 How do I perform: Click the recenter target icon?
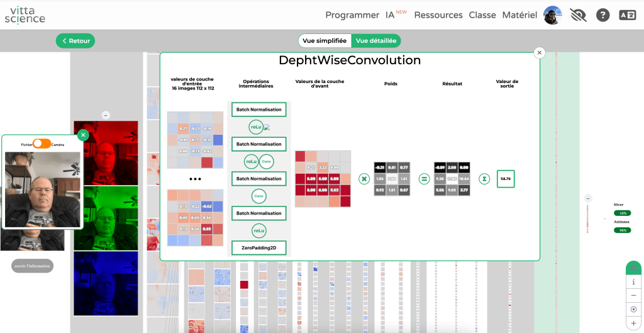(x=633, y=309)
